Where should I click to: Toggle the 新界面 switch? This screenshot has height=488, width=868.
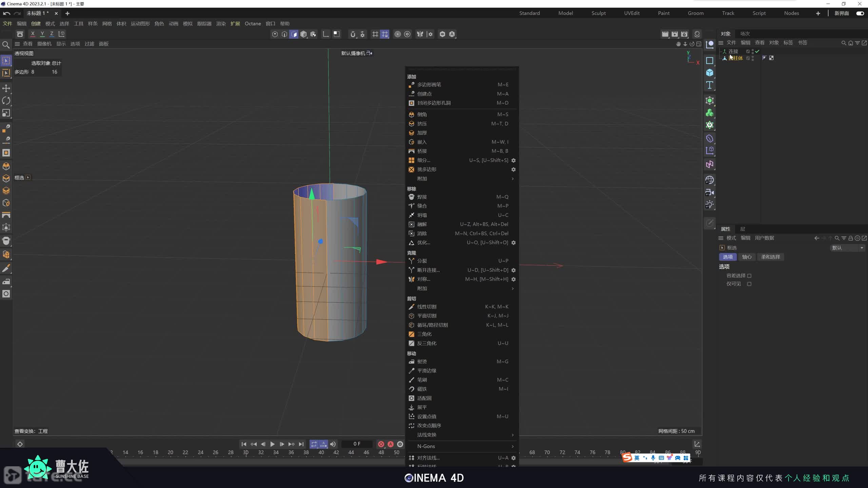pyautogui.click(x=860, y=13)
